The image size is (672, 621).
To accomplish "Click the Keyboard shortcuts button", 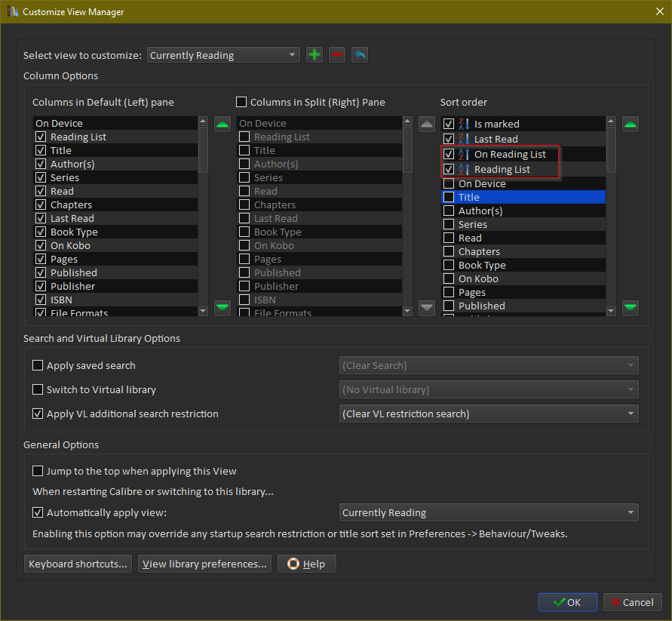I will [x=78, y=564].
